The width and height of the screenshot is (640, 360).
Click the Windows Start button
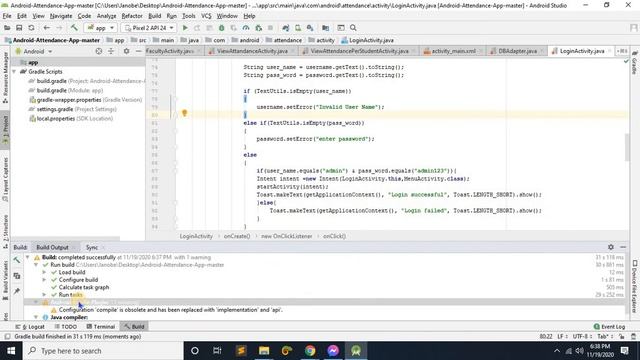coord(11,351)
